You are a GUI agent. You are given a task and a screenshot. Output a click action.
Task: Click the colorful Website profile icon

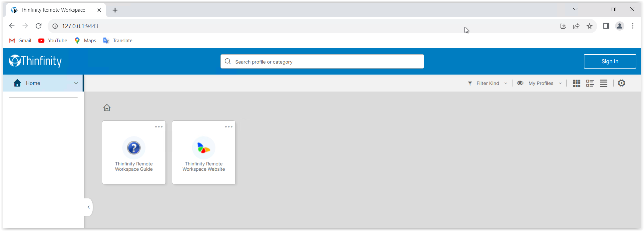(204, 148)
